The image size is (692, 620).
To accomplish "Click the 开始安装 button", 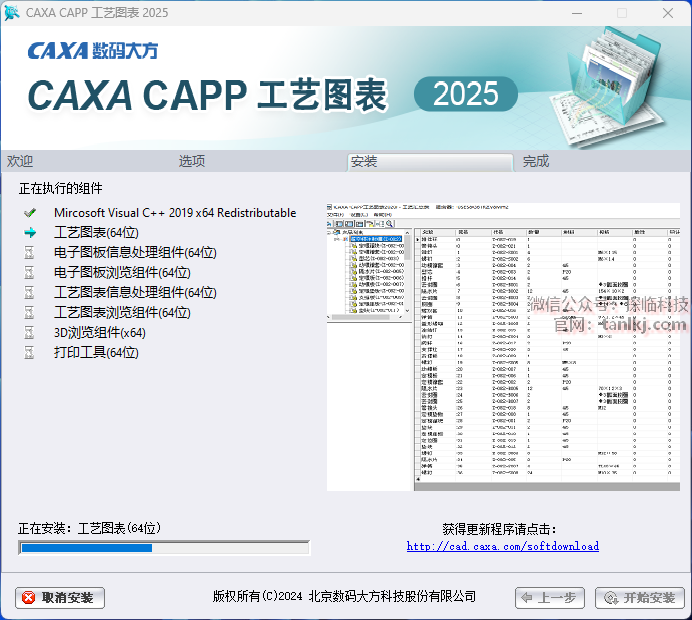I will click(x=639, y=597).
